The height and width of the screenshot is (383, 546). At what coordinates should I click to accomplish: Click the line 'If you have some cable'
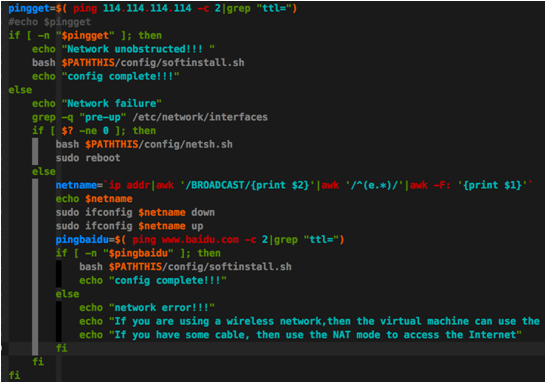tap(300, 335)
